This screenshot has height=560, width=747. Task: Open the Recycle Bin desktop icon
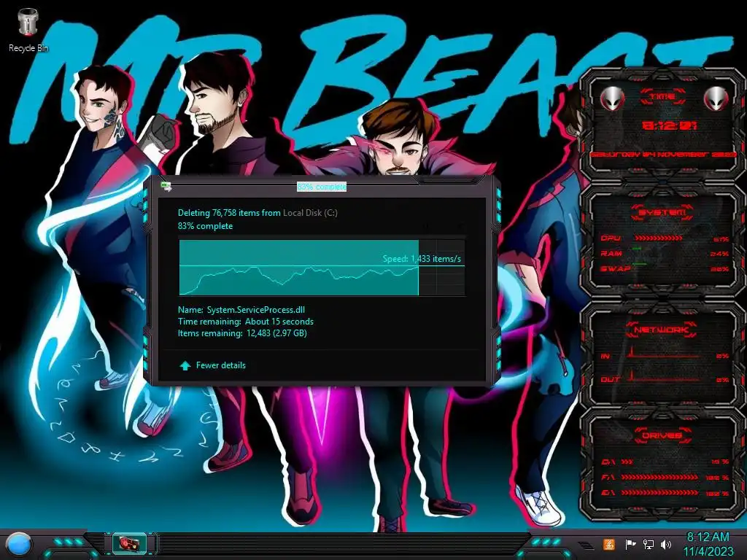click(x=28, y=29)
